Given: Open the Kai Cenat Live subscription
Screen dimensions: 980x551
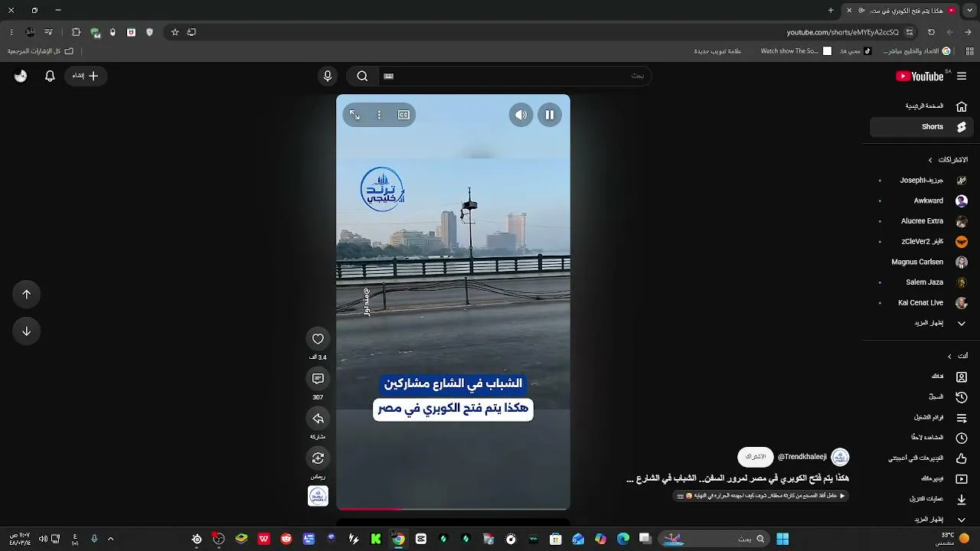Looking at the screenshot, I should tap(922, 302).
